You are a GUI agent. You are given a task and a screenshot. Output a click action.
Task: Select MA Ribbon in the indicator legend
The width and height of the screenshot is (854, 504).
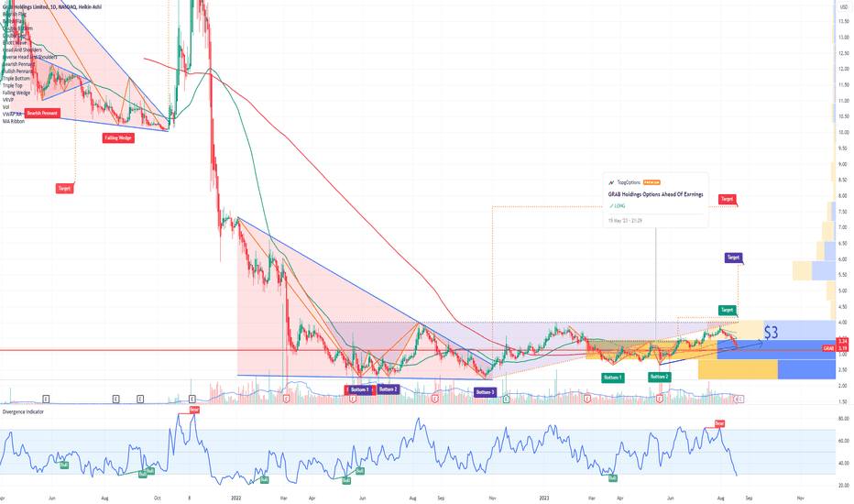pos(14,121)
